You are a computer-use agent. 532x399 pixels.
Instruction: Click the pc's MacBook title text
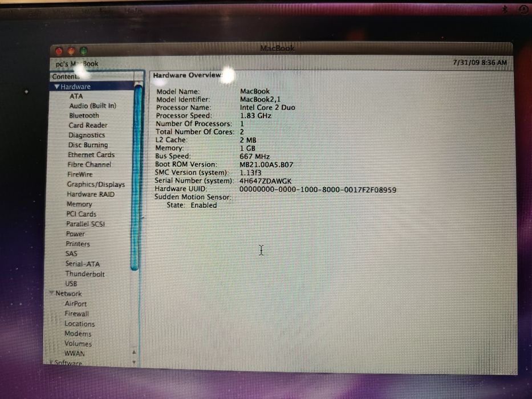[x=77, y=64]
